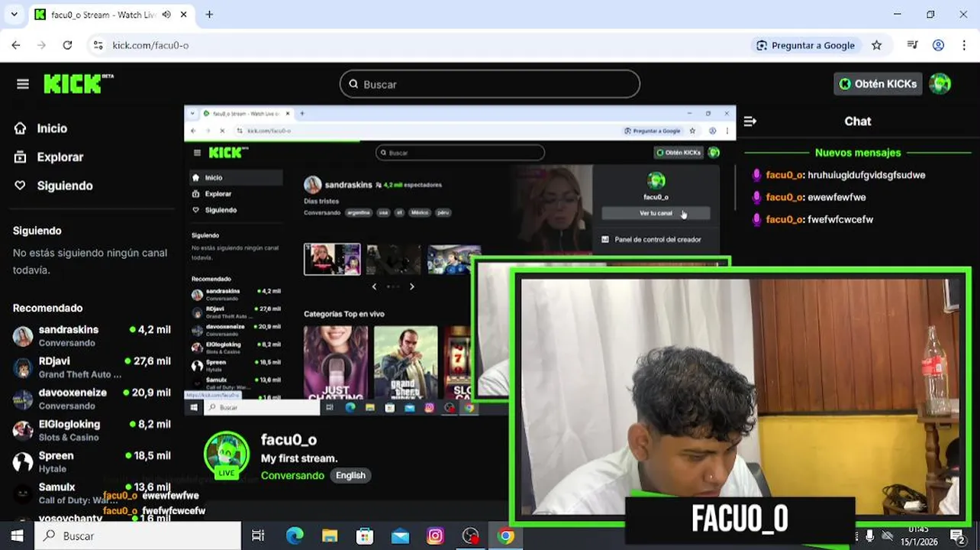Screen dimensions: 980x550
Task: Open recommended channel ElGlogloking
Action: pyautogui.click(x=92, y=430)
